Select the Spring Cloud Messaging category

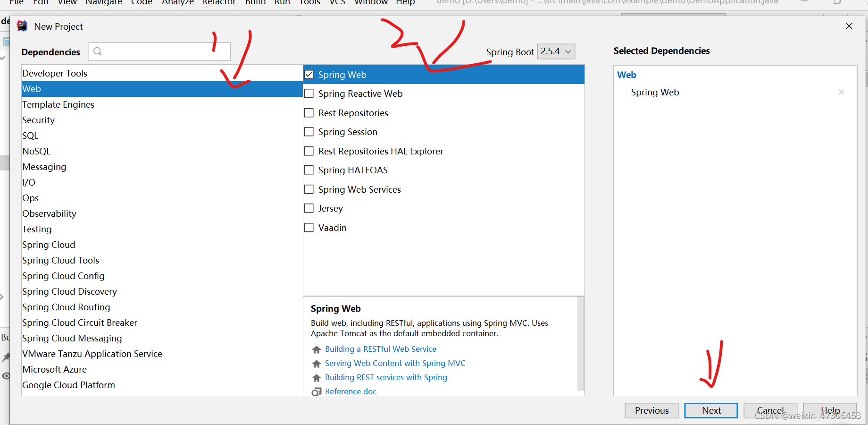[x=162, y=338]
